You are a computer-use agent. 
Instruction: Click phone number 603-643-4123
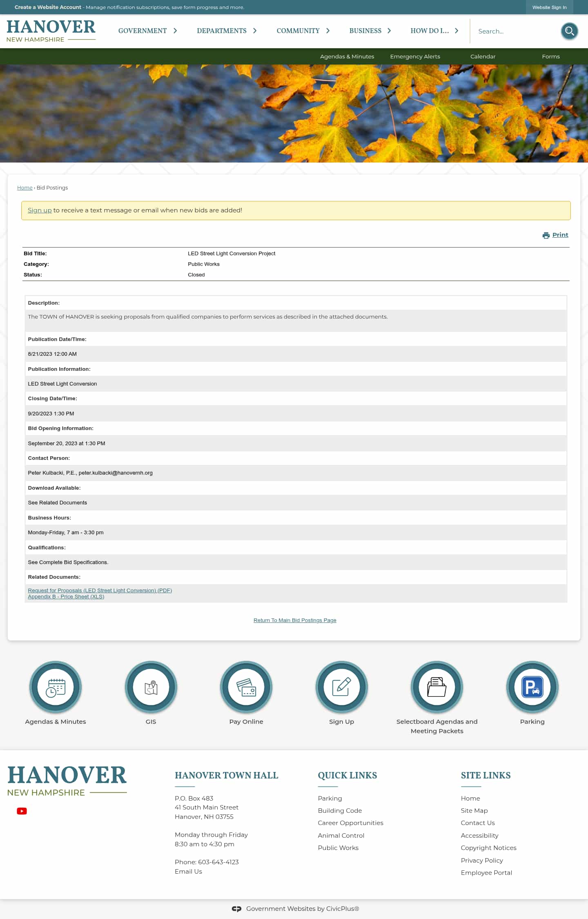[x=218, y=862]
